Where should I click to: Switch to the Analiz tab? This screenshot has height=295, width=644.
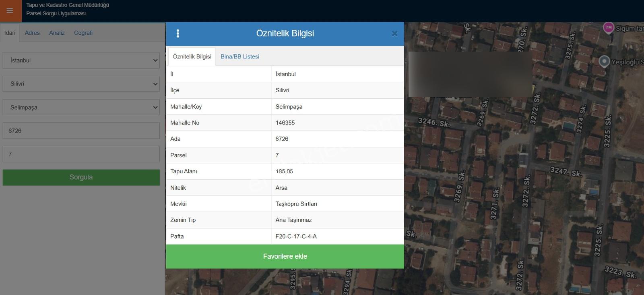pyautogui.click(x=57, y=33)
